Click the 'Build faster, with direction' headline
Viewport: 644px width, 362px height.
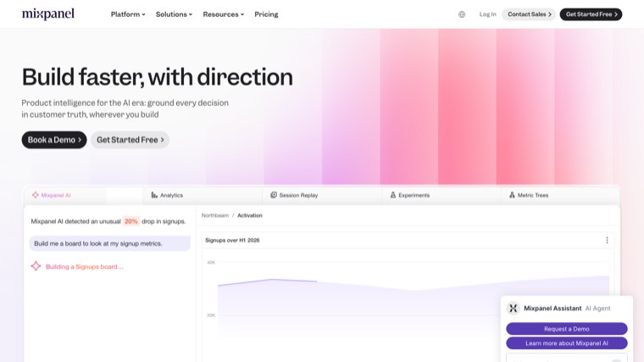158,77
